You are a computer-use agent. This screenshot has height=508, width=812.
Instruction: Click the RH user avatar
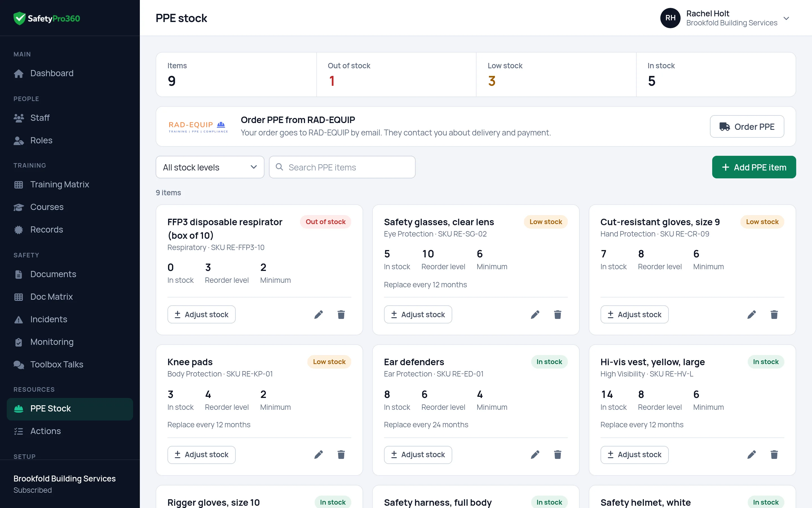[x=670, y=18]
